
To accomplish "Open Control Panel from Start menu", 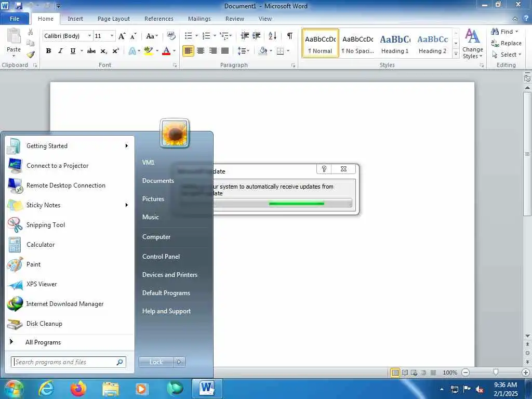I will 161,257.
